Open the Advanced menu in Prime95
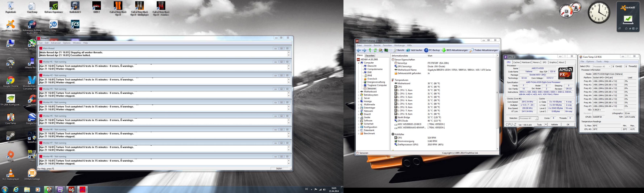Screen dimensions: 644x193 (55, 43)
